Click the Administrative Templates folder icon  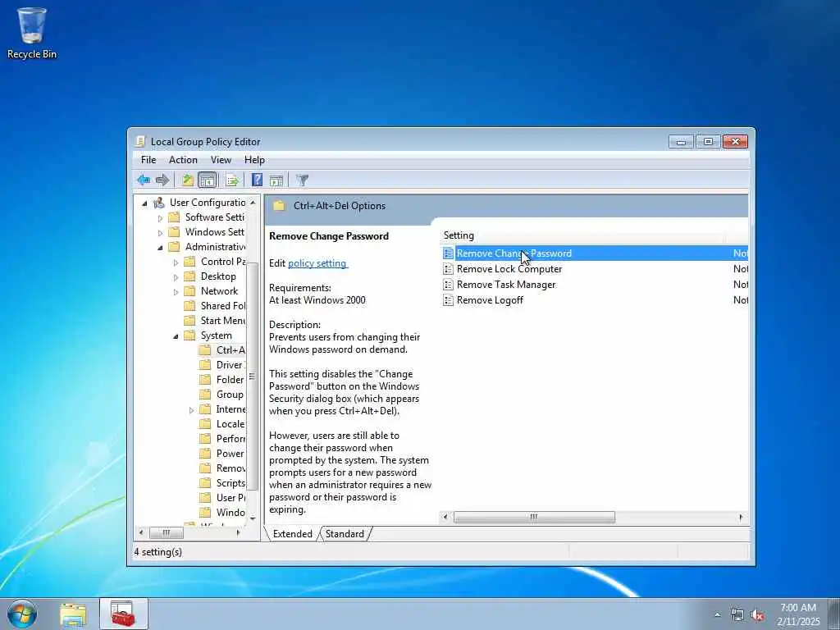pos(174,246)
